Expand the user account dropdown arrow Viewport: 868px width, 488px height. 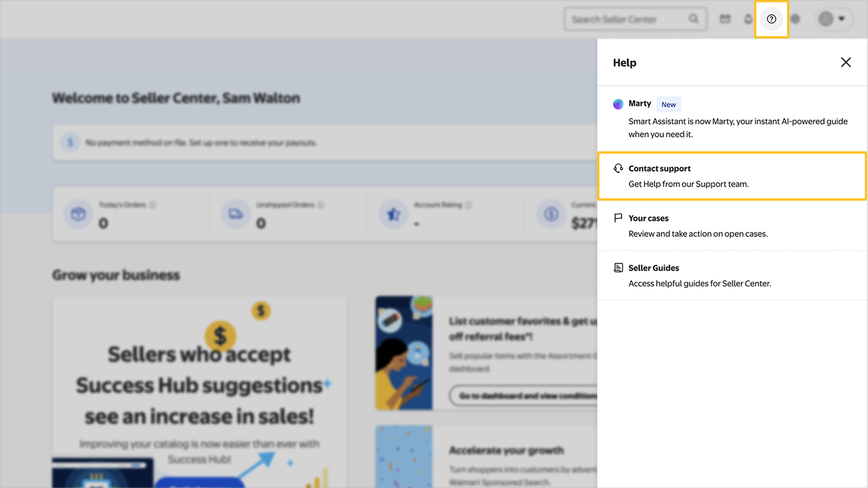pos(841,19)
